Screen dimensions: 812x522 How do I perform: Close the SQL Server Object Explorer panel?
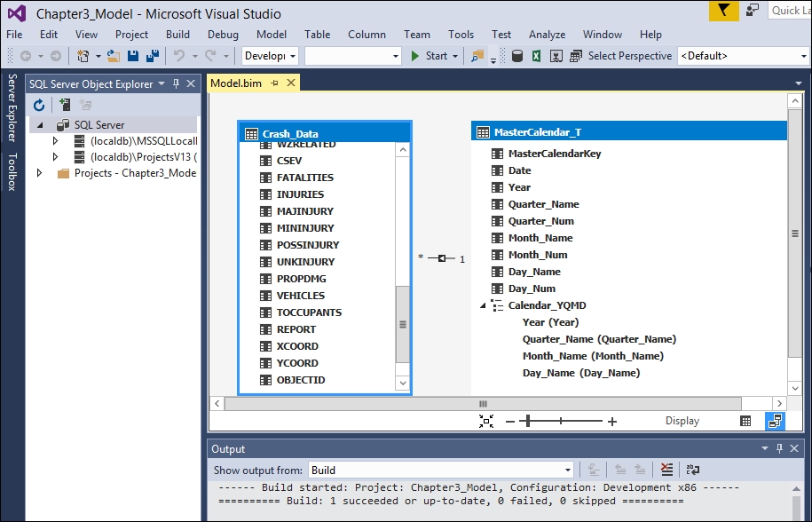(191, 83)
